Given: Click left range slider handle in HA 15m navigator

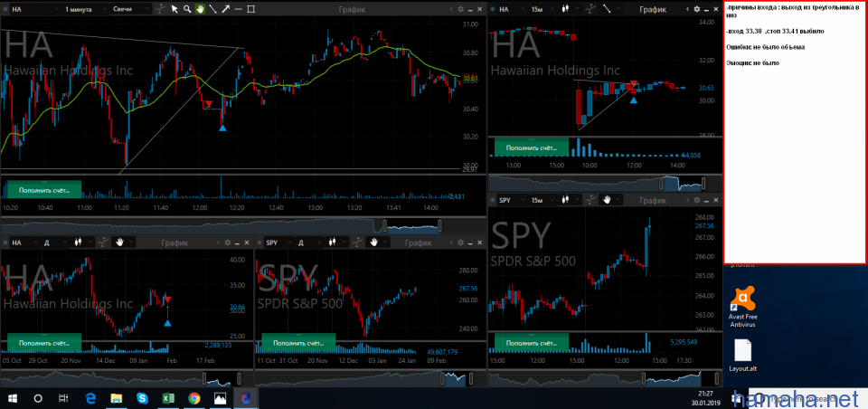Looking at the screenshot, I should click(x=660, y=183).
